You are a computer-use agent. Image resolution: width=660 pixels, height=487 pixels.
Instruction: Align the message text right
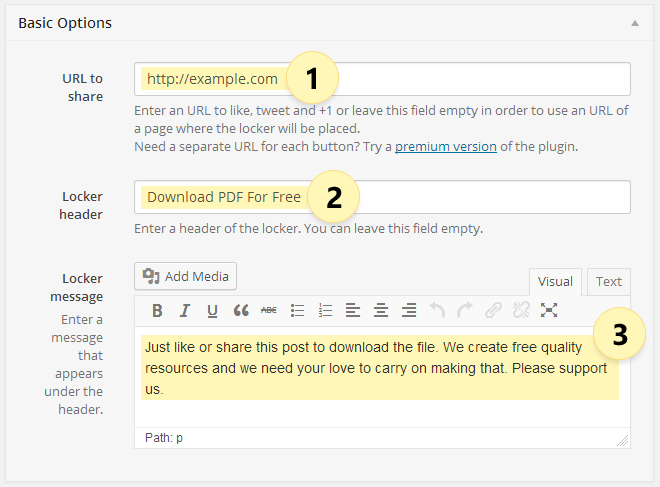pyautogui.click(x=408, y=310)
